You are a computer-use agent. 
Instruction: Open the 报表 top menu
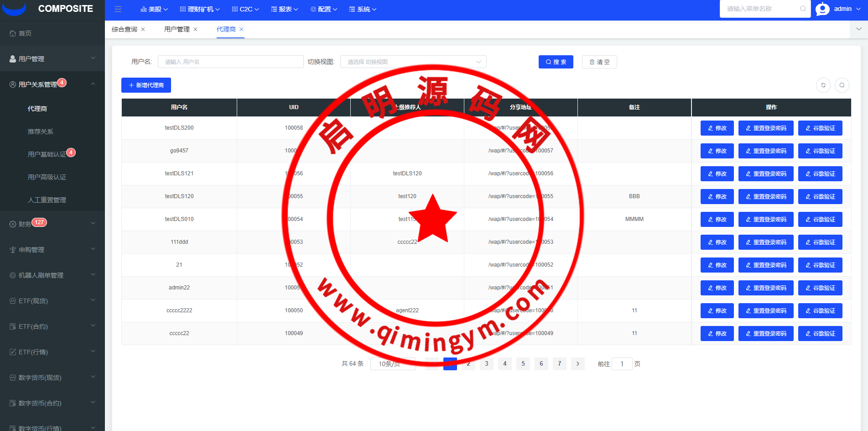285,9
